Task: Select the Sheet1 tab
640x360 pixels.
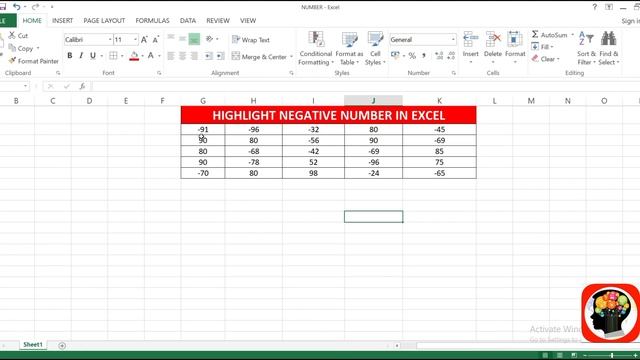Action: pyautogui.click(x=33, y=345)
